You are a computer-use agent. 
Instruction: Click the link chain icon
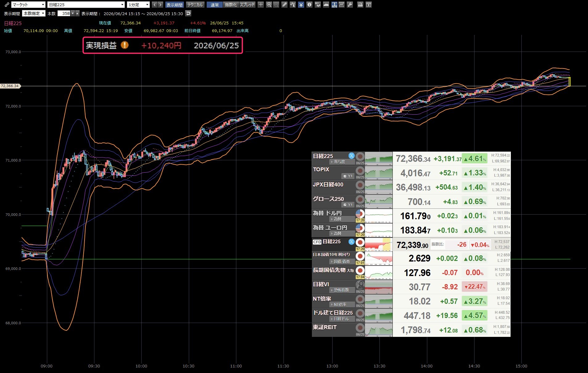coord(6,5)
